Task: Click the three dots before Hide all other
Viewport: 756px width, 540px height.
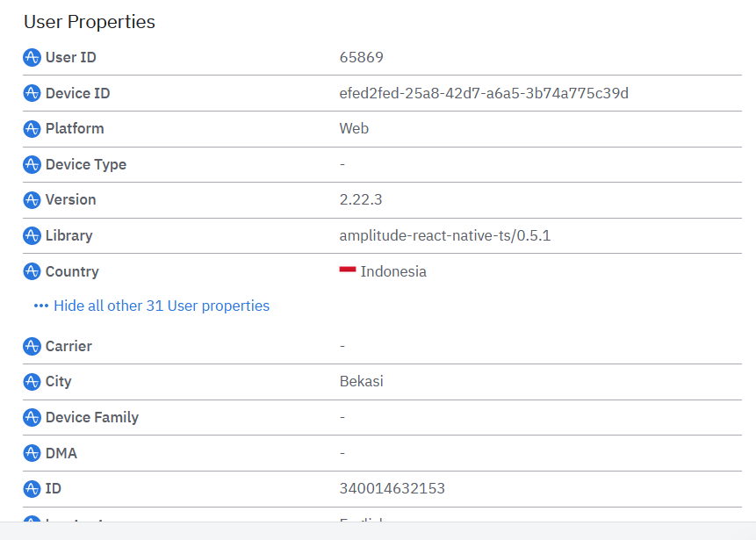Action: pos(40,306)
